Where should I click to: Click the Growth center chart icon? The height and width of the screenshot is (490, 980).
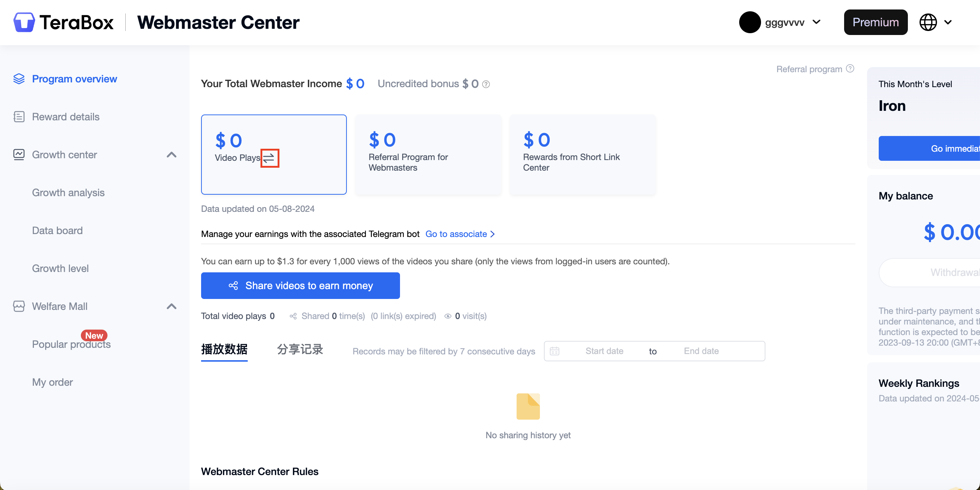pos(19,155)
